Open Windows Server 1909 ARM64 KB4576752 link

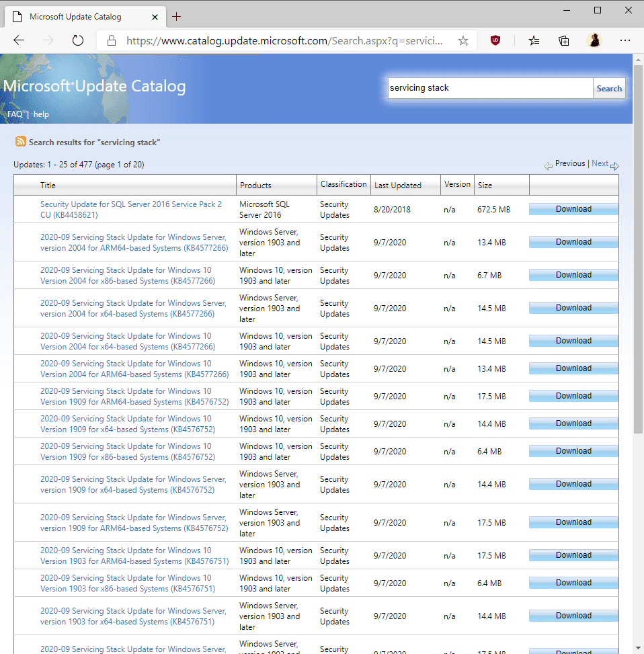point(134,523)
